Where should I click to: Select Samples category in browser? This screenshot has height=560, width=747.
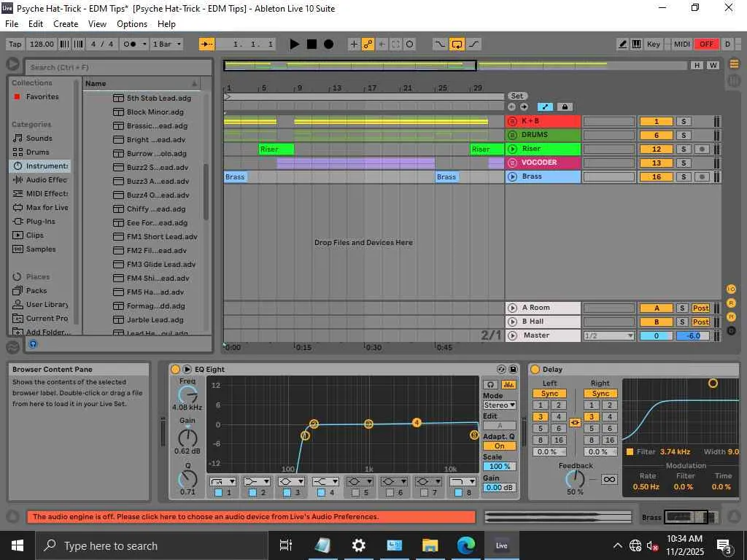click(41, 249)
